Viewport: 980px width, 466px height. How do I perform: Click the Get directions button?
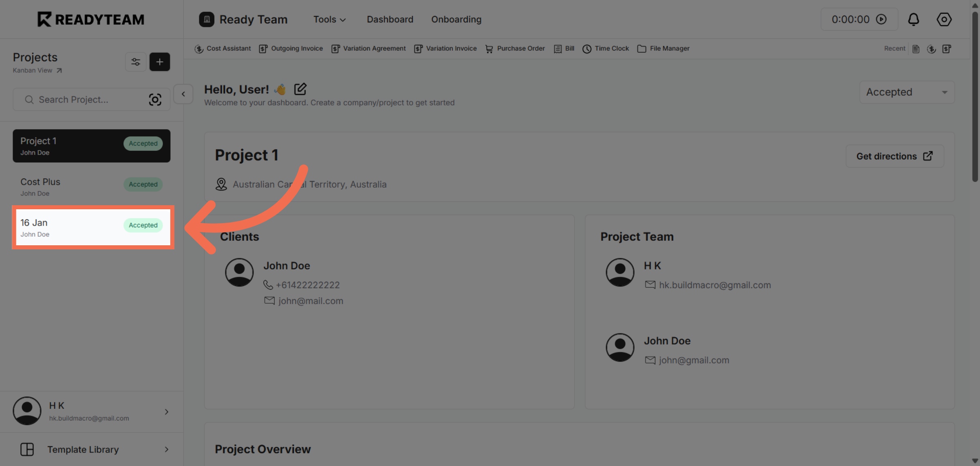pyautogui.click(x=894, y=156)
